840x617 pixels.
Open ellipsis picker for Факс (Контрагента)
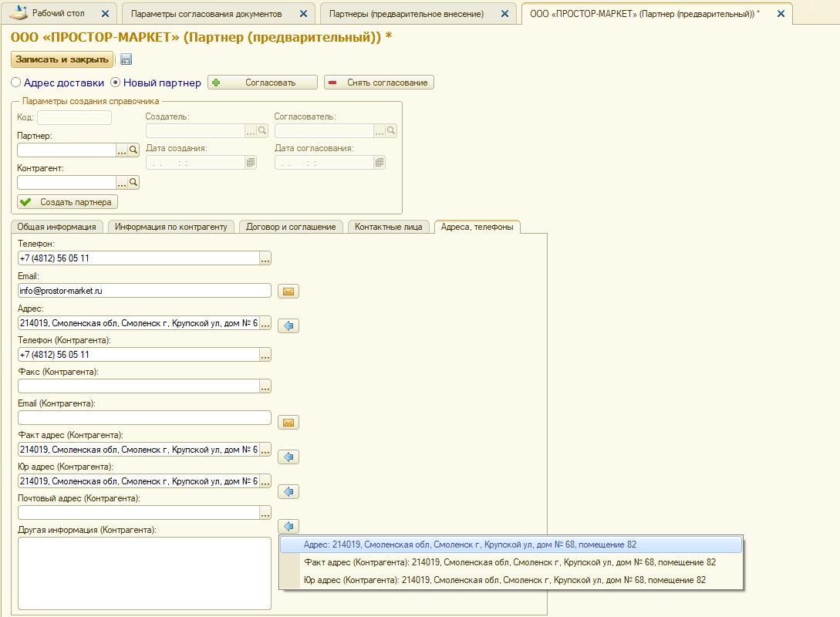click(x=265, y=386)
